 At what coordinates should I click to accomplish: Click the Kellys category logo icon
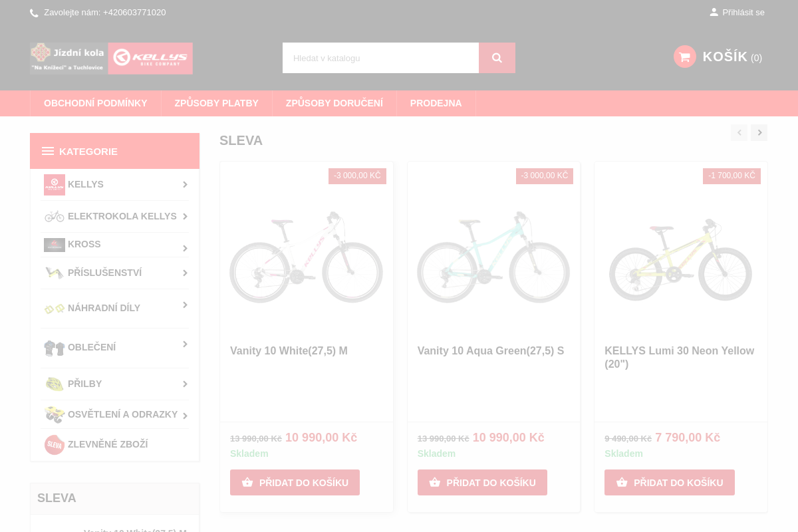55,184
